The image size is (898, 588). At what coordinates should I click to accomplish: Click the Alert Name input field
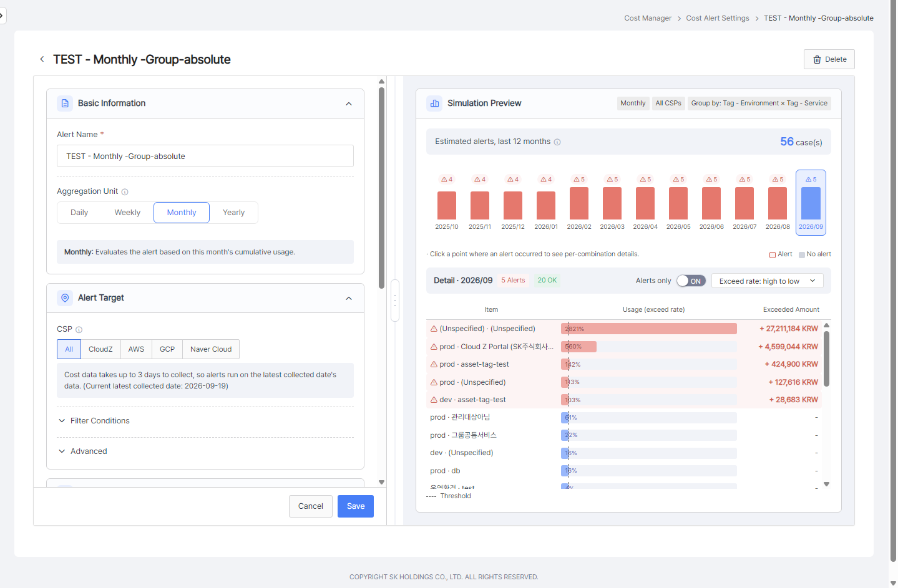click(x=205, y=157)
